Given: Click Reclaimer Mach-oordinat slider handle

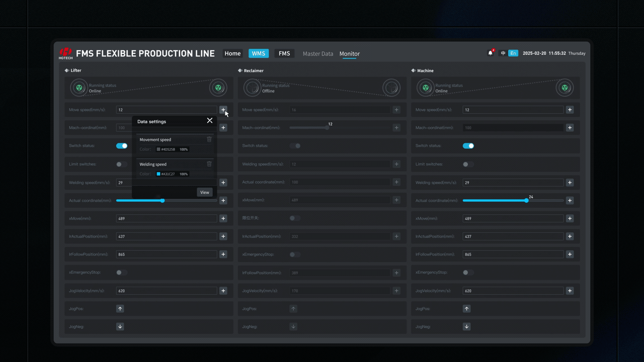Looking at the screenshot, I should point(328,128).
